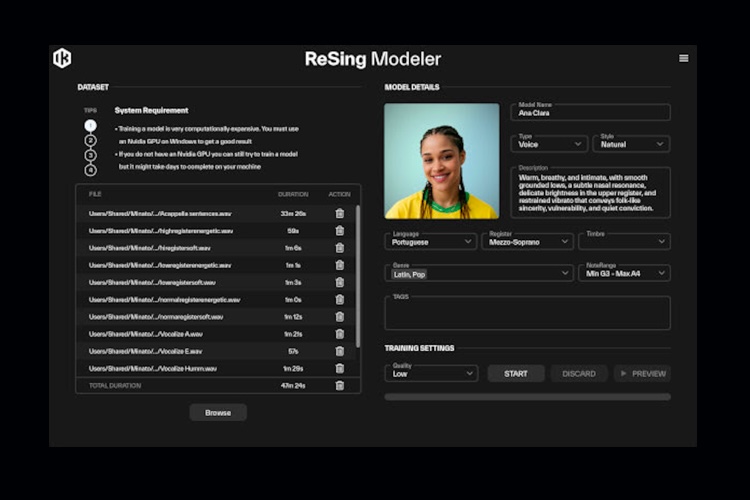Switch to tip number 3
Screen dimensions: 750x500
coord(90,155)
